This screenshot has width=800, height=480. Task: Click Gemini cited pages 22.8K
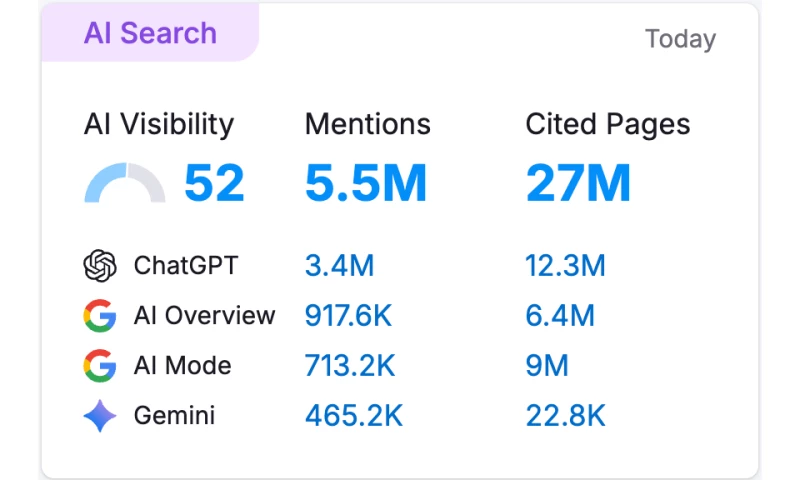[565, 416]
